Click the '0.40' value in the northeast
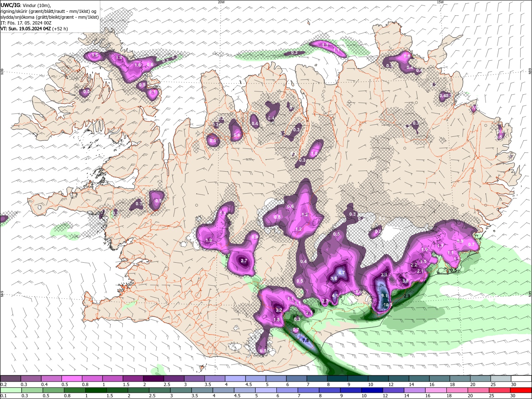Screen dimensions: 532x399 point(444,96)
